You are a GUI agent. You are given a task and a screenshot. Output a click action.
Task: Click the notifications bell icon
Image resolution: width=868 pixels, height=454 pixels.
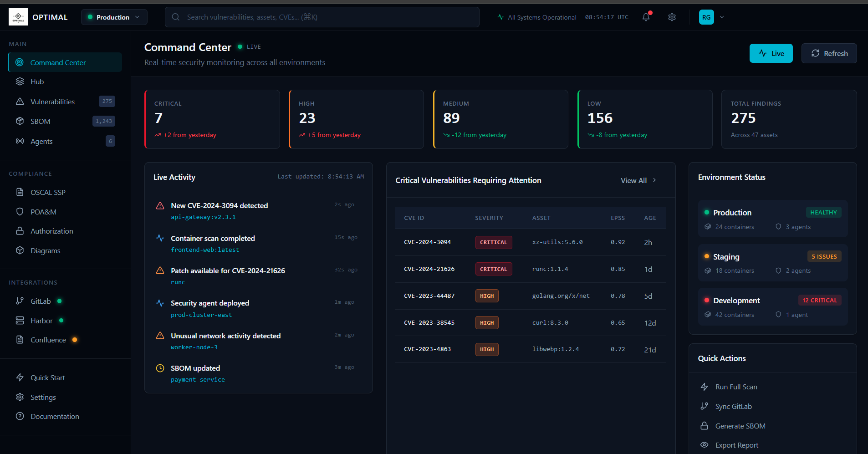646,17
